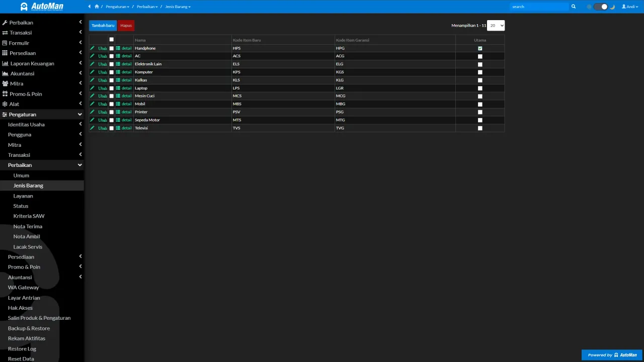
Task: Open the Andi user menu
Action: [630, 7]
